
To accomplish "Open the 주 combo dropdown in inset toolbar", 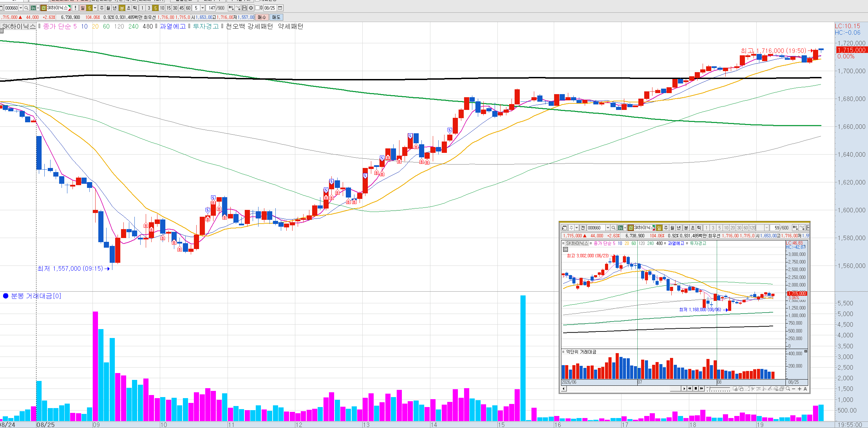I will pyautogui.click(x=577, y=228).
